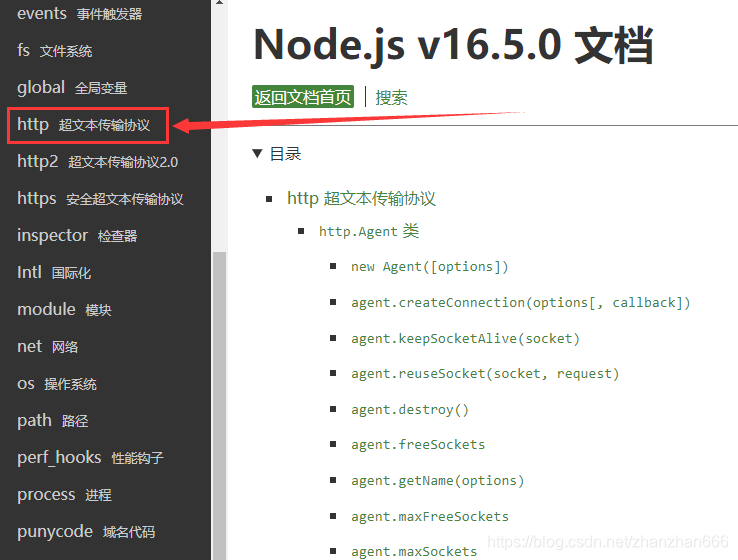Open process 进程 documentation
The height and width of the screenshot is (560, 738).
tap(64, 495)
